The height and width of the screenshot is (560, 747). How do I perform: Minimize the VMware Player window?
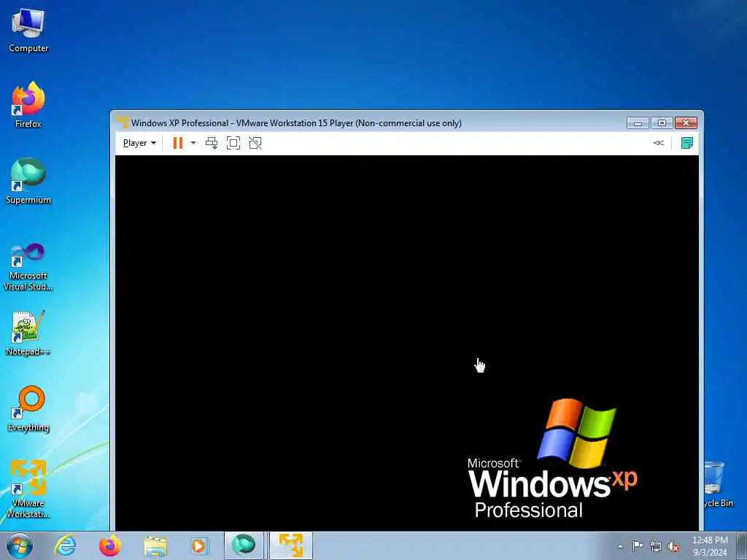638,122
